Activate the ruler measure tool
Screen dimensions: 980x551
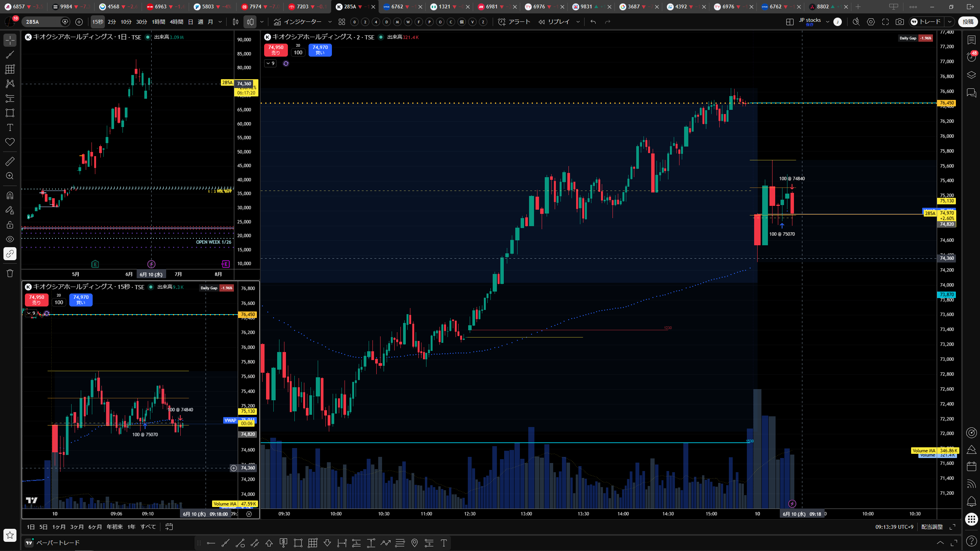[10, 161]
